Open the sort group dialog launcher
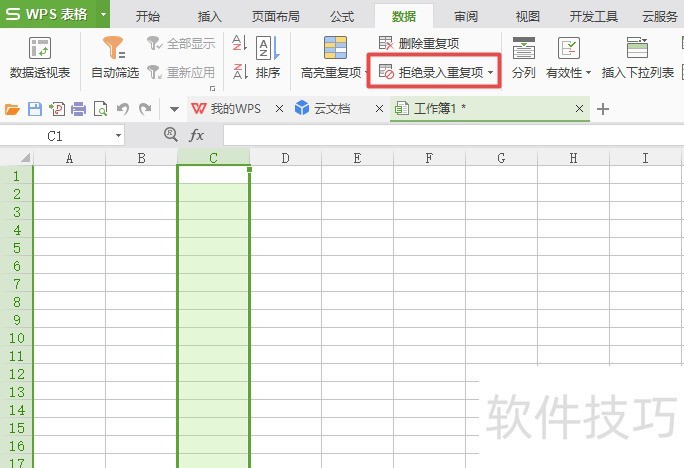This screenshot has width=684, height=468. 212,89
